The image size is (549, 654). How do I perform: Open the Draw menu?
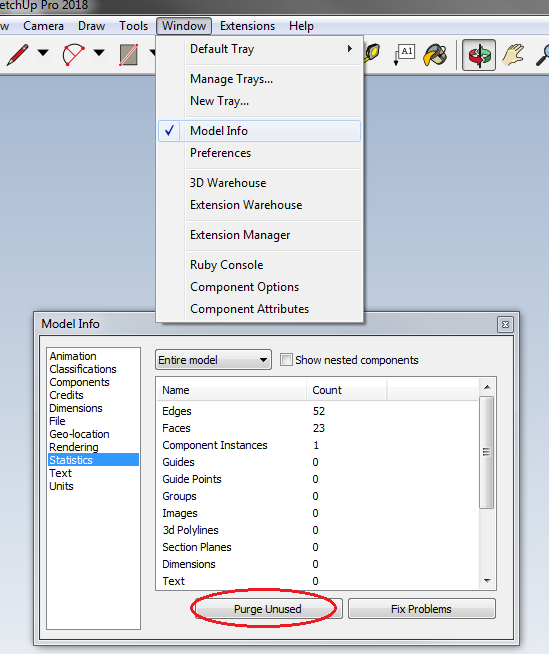(91, 26)
